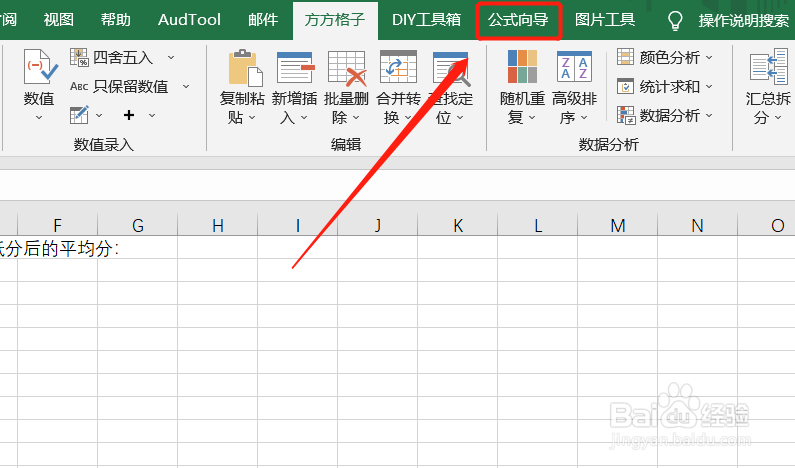The width and height of the screenshot is (795, 468).
Task: Open the 公式向导 tab
Action: pyautogui.click(x=518, y=20)
